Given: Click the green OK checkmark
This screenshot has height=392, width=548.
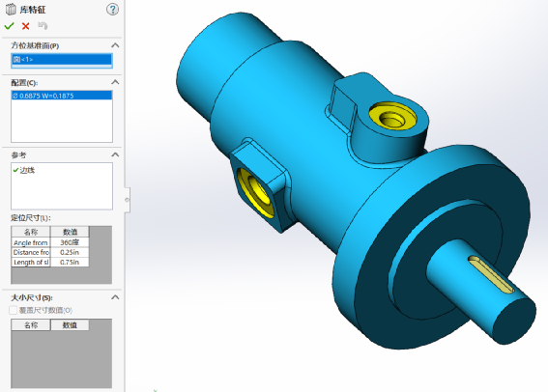Looking at the screenshot, I should click(9, 26).
